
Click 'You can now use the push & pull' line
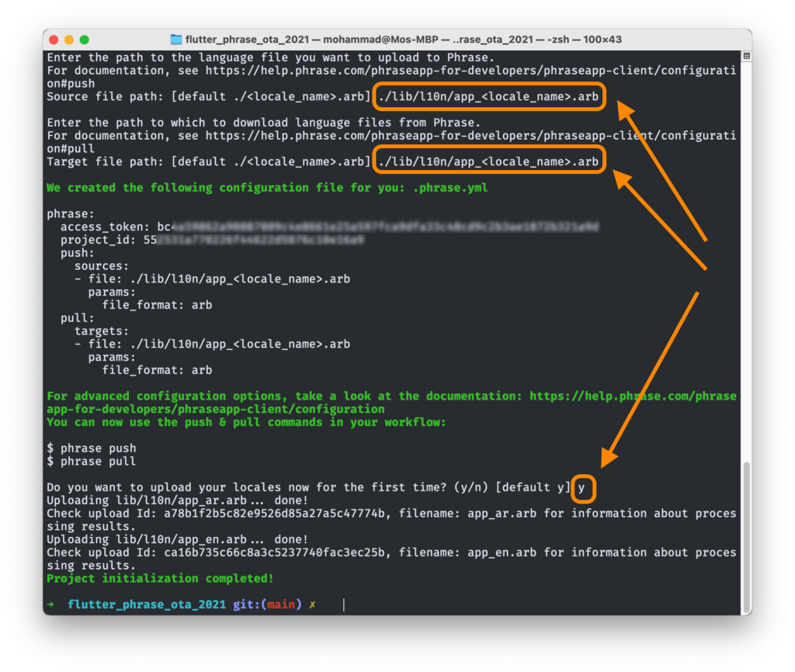tap(246, 422)
